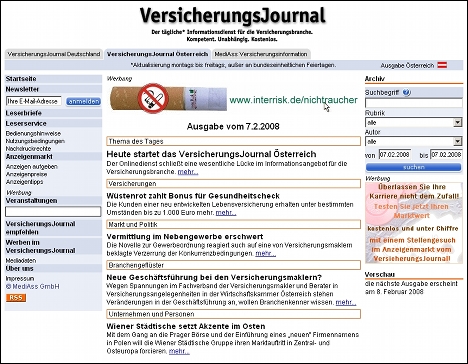
Task: Open Leserbriefe in sidebar
Action: [x=23, y=113]
